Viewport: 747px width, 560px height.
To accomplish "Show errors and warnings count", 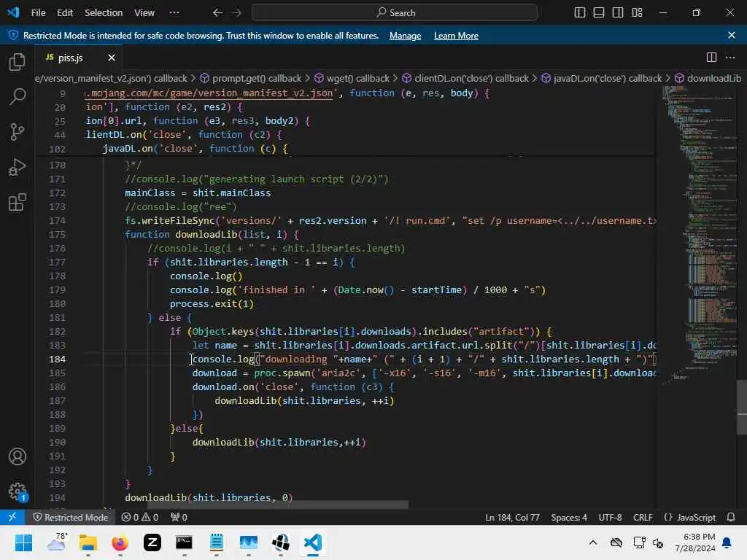I will (139, 517).
